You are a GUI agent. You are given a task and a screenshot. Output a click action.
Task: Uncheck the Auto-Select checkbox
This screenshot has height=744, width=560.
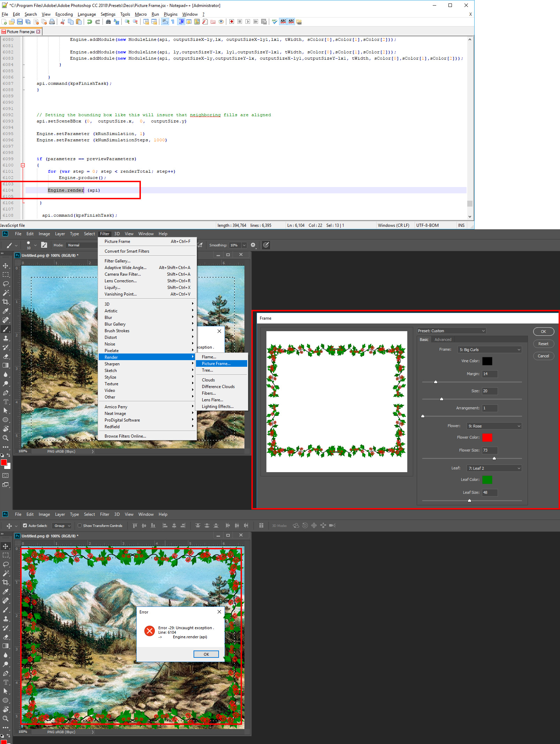25,526
